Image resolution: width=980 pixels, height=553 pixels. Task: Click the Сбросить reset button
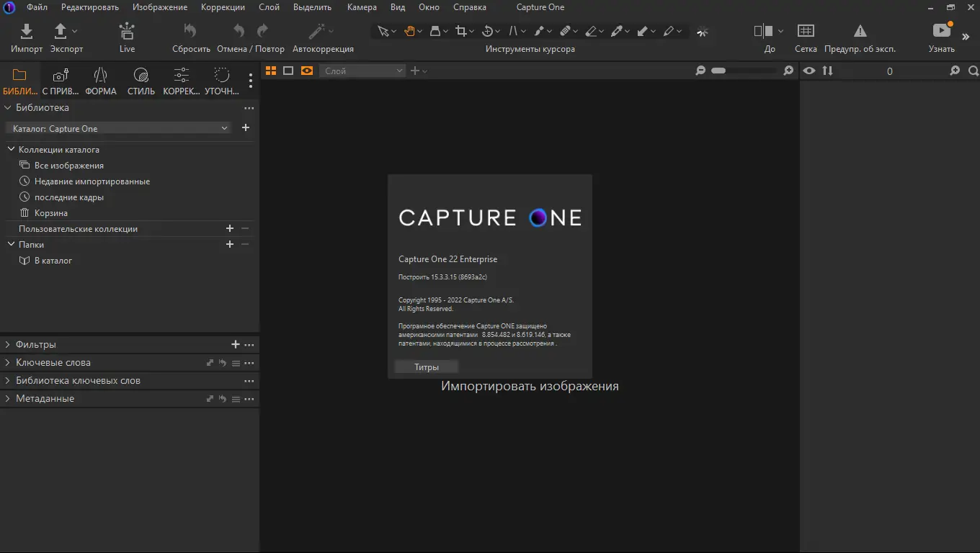pos(191,32)
